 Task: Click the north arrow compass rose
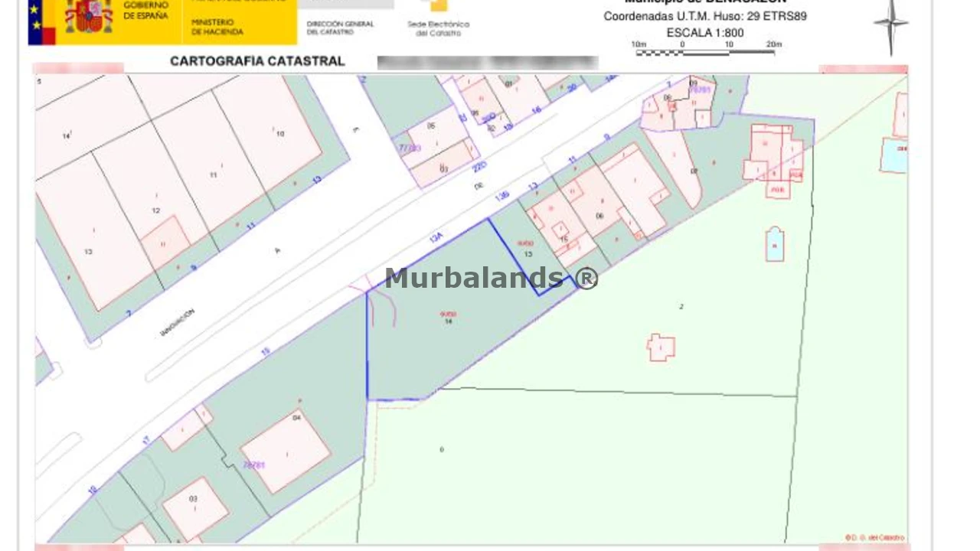tap(890, 25)
